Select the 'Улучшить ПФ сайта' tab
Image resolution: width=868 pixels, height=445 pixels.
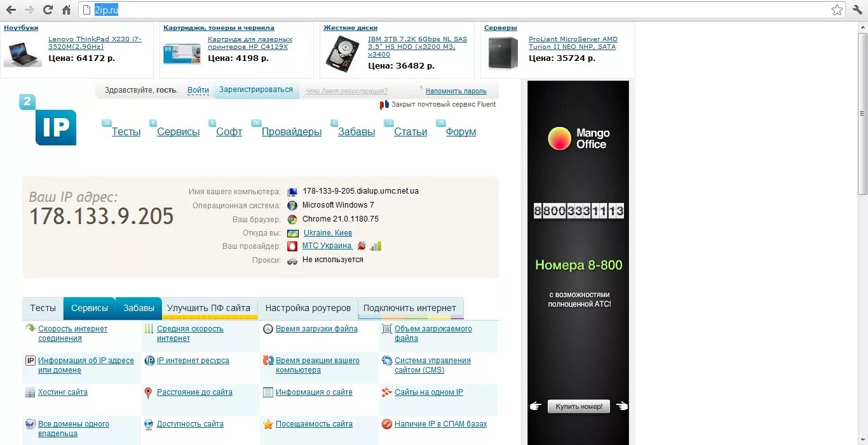click(209, 308)
